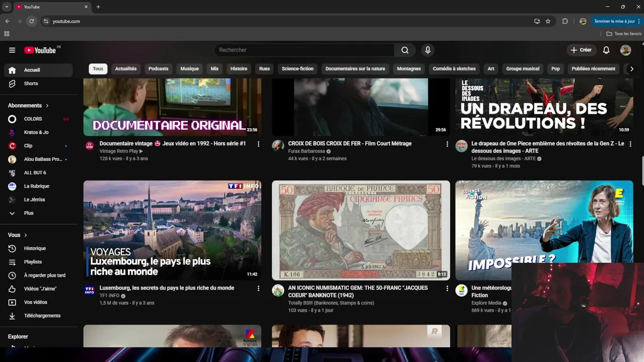Open the account avatar menu
The width and height of the screenshot is (644, 362).
[x=625, y=50]
